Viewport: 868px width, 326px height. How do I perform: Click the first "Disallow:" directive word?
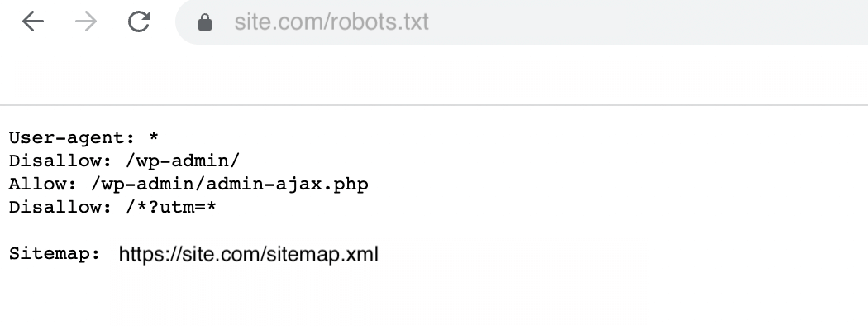(x=60, y=161)
